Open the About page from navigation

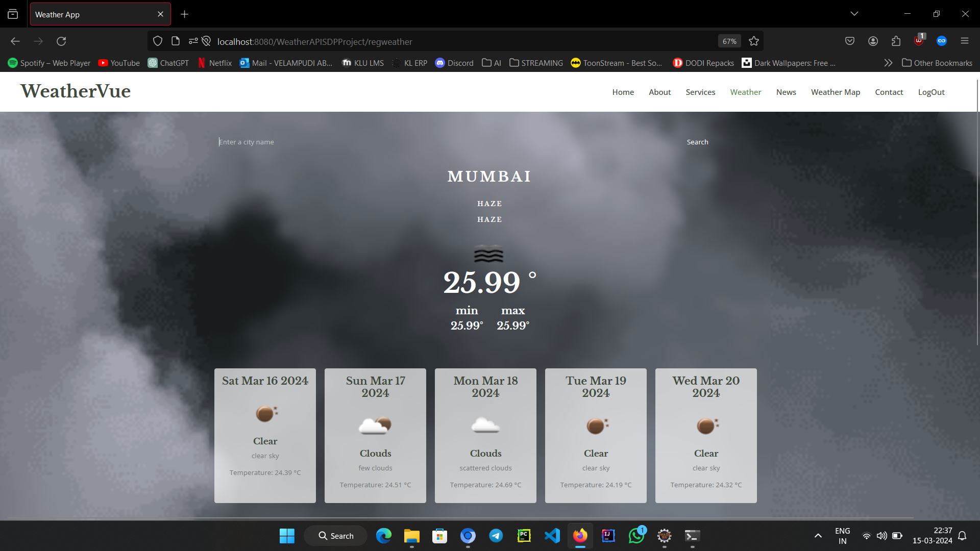coord(659,91)
